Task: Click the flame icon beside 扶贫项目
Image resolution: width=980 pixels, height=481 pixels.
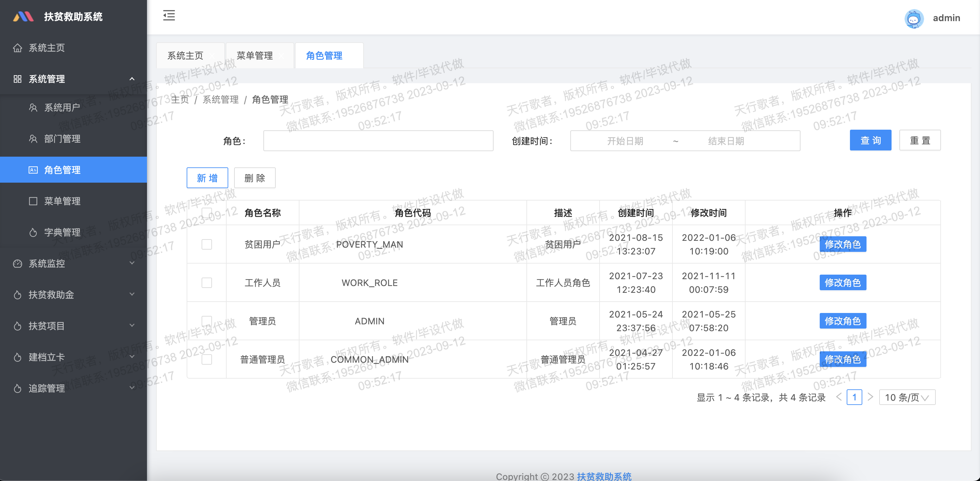Action: pos(18,326)
